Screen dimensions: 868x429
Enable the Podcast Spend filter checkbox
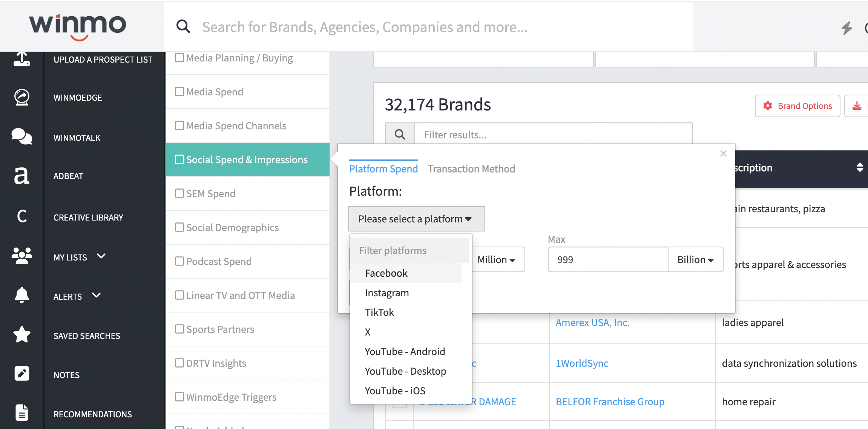point(180,261)
